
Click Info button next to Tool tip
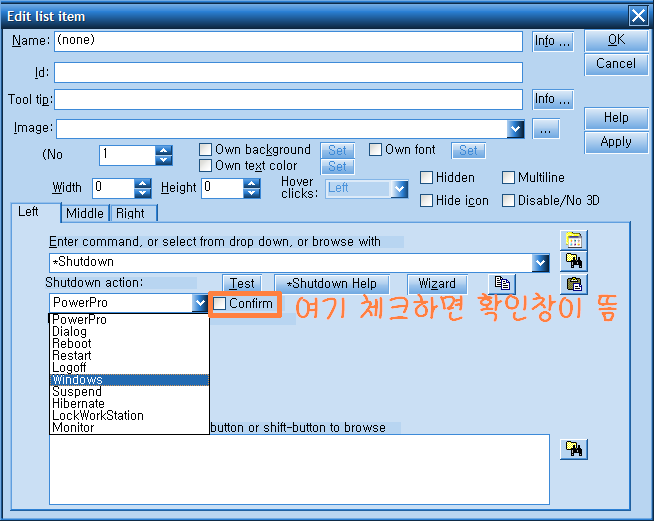(x=553, y=99)
